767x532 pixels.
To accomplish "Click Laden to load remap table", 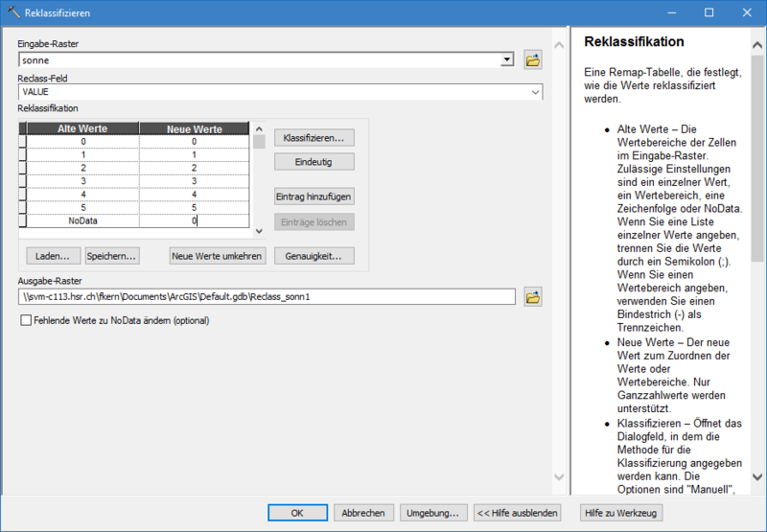I will [x=52, y=256].
